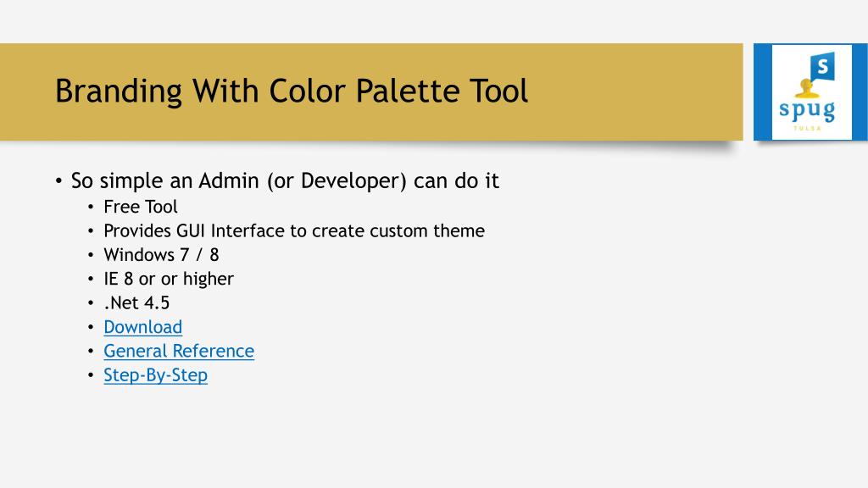Follow the Step-By-Step link

click(156, 375)
